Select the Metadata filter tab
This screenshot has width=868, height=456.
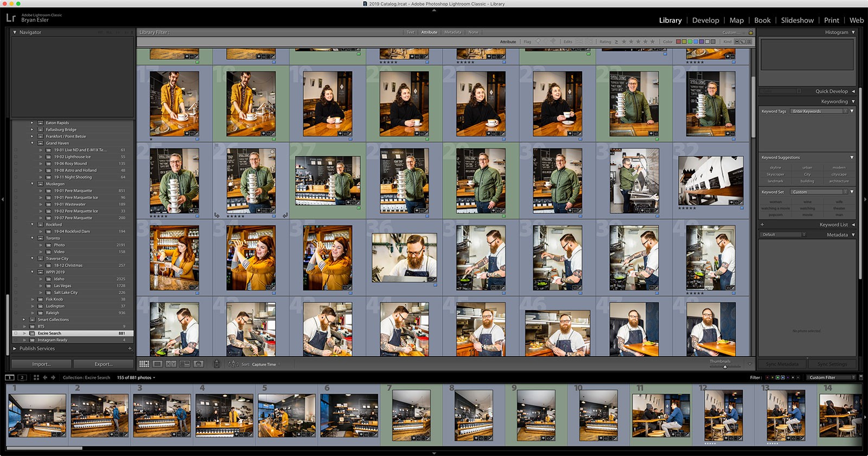click(x=452, y=33)
